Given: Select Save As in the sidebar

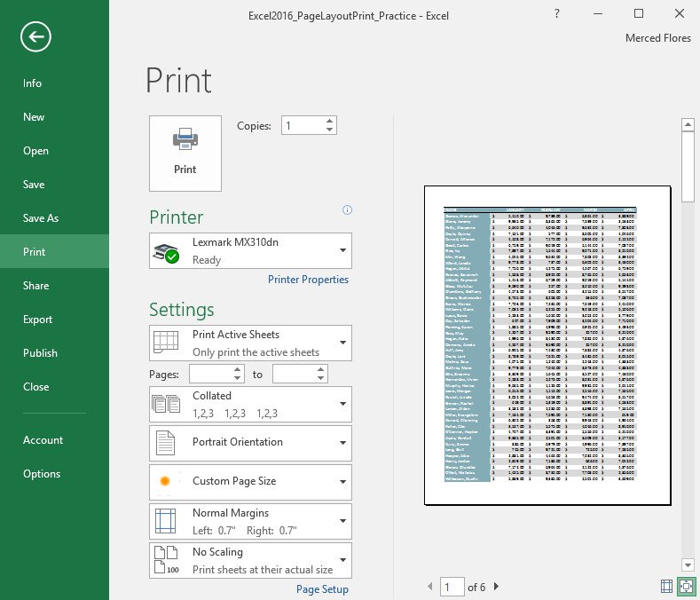Looking at the screenshot, I should (41, 218).
